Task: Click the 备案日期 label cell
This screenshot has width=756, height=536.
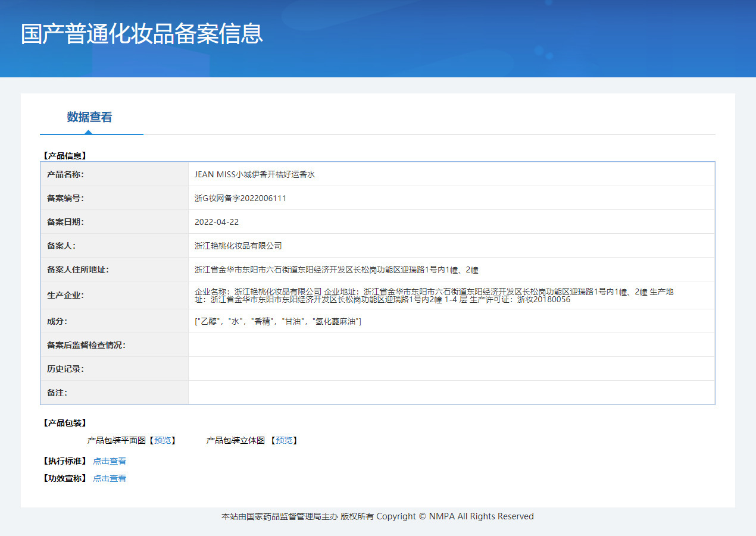Action: (x=114, y=222)
